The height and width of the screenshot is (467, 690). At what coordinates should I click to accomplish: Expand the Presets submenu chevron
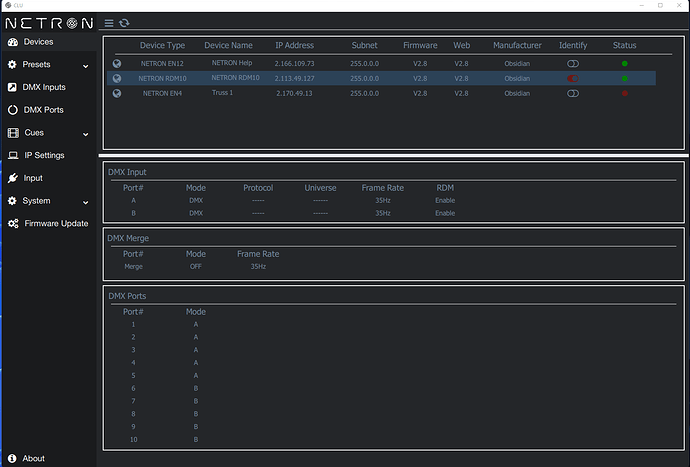(86, 66)
